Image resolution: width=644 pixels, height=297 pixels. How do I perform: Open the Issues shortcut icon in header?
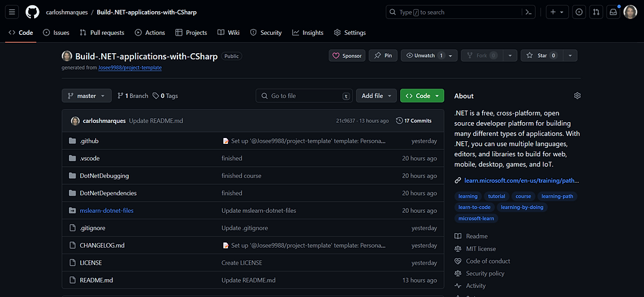[x=579, y=12]
